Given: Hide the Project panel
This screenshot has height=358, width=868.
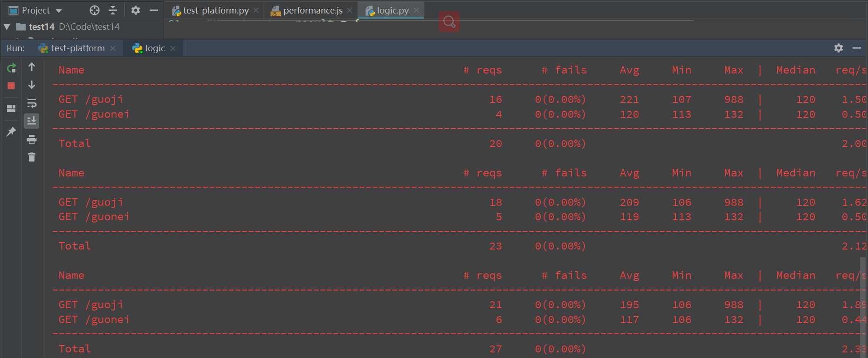Looking at the screenshot, I should click(x=154, y=10).
